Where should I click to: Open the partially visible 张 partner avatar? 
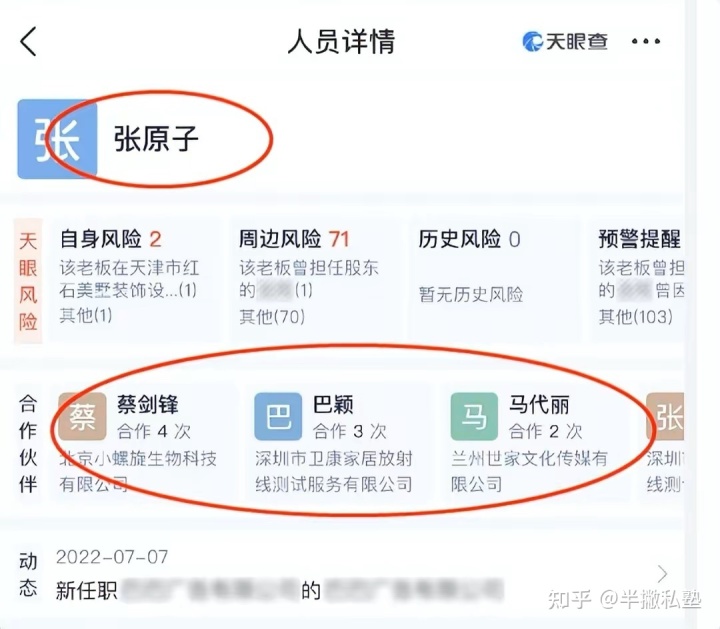click(x=665, y=416)
